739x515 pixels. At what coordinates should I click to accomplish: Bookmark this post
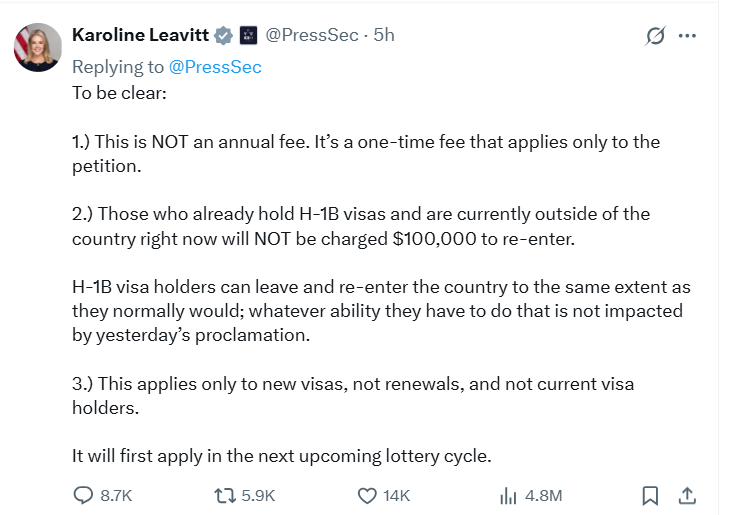(x=650, y=495)
